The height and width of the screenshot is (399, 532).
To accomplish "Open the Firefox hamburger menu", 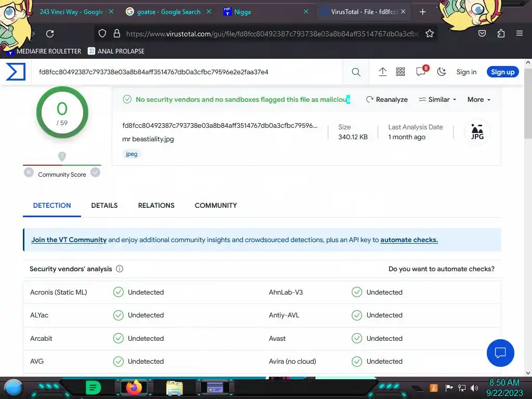I will click(519, 34).
